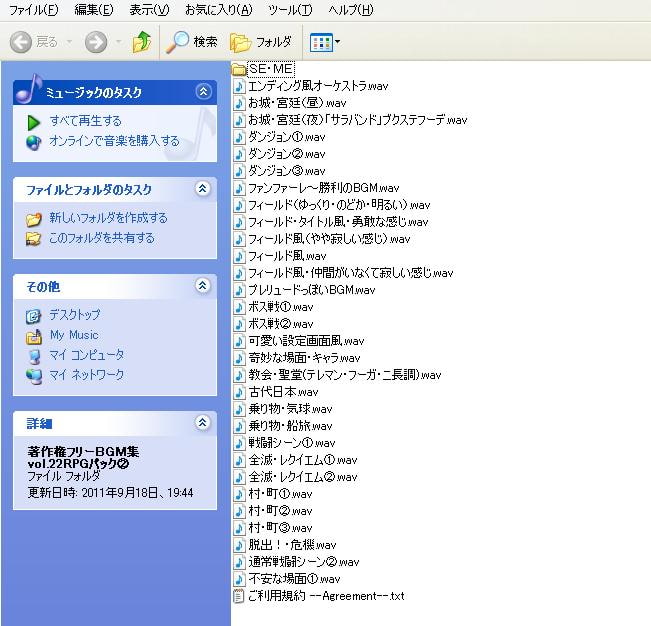Select file 通常戦闘シーン②.wav

point(303,562)
